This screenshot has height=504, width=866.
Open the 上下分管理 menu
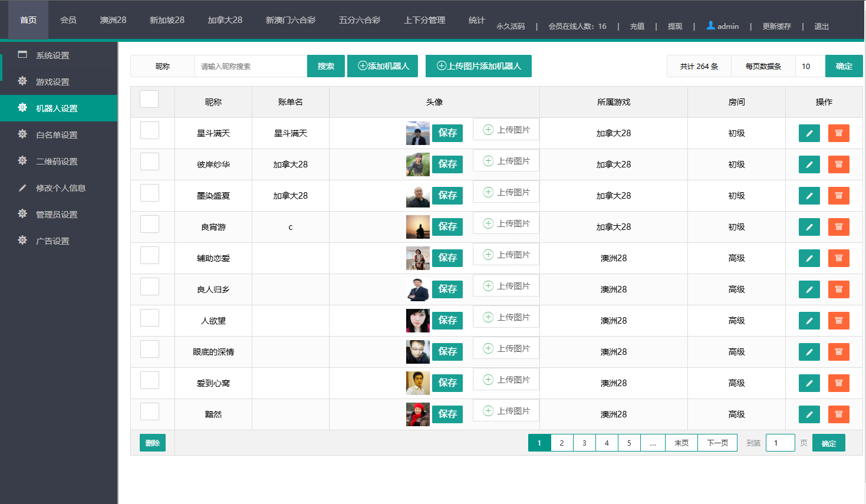424,20
